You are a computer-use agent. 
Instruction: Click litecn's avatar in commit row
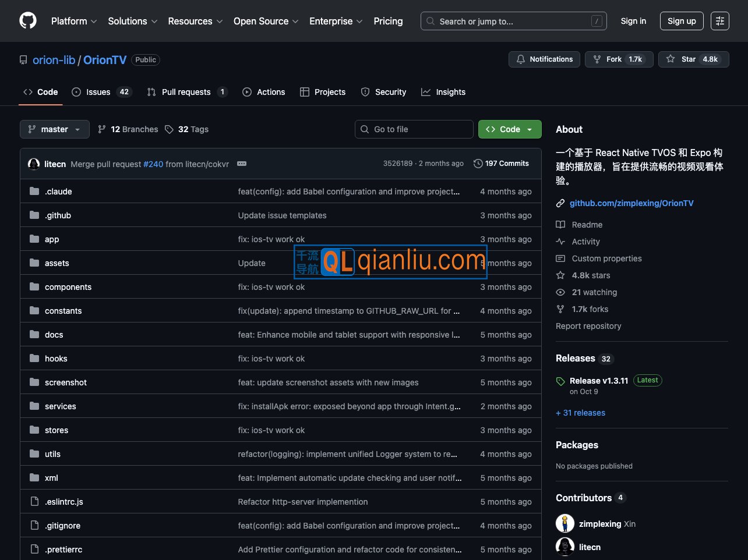click(34, 164)
